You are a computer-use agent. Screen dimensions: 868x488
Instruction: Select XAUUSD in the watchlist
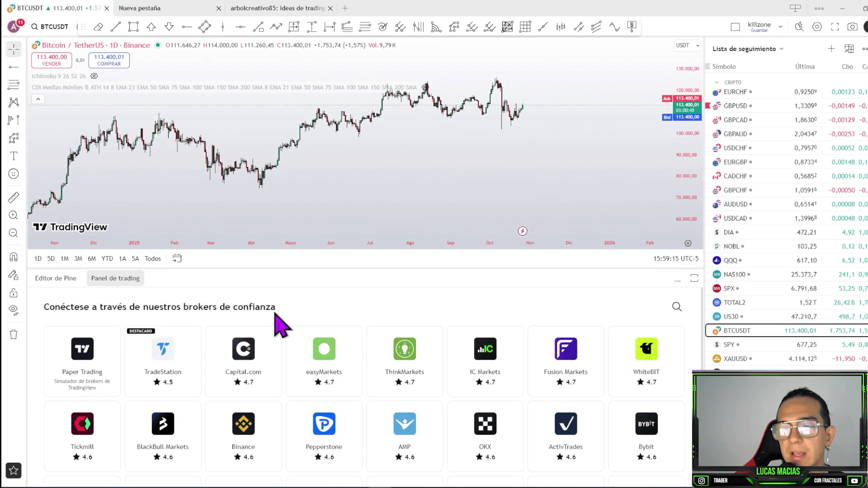point(735,359)
